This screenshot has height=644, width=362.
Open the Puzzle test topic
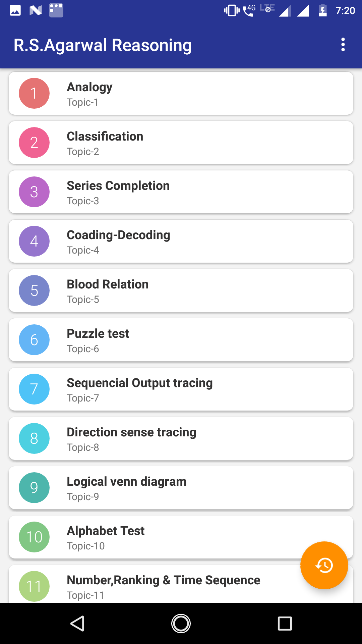coord(181,340)
